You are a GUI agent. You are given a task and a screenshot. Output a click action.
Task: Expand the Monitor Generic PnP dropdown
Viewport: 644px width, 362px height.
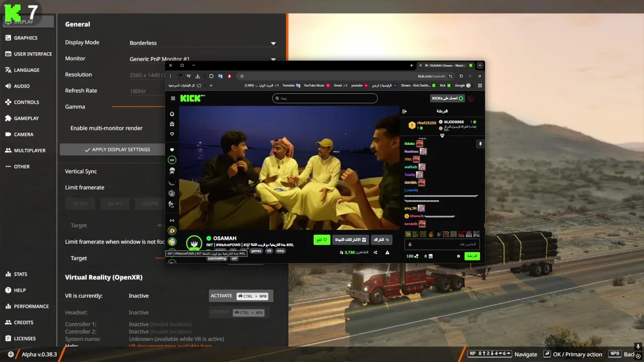[x=203, y=59]
